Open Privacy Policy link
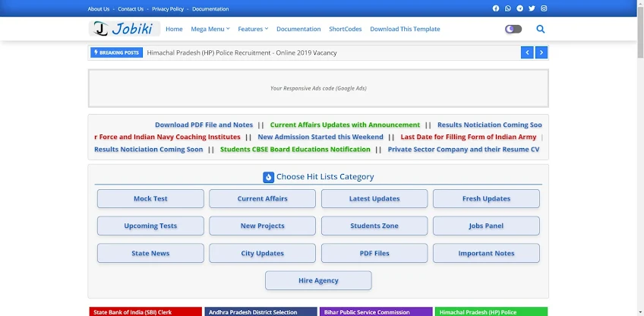Screen dimensions: 644x316 coord(168,8)
